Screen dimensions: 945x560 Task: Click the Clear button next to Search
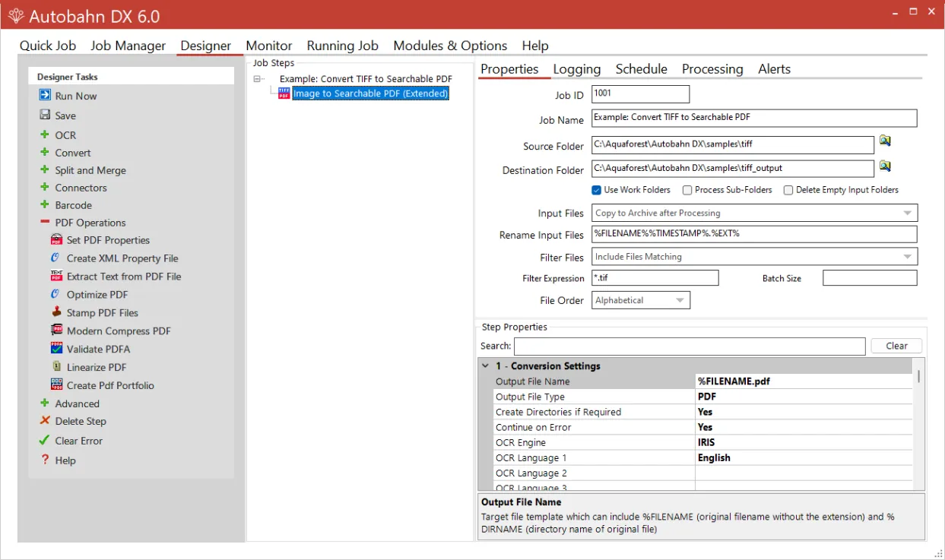click(x=896, y=346)
